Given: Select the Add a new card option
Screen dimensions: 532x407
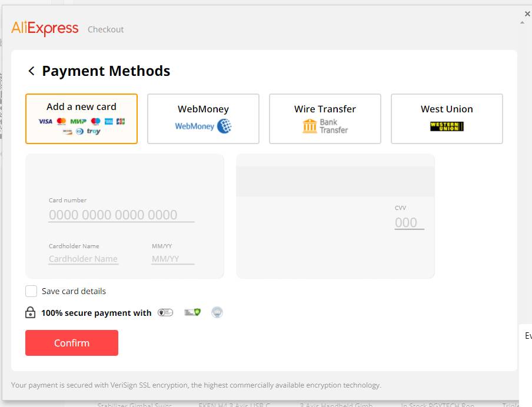Looking at the screenshot, I should click(x=81, y=119).
